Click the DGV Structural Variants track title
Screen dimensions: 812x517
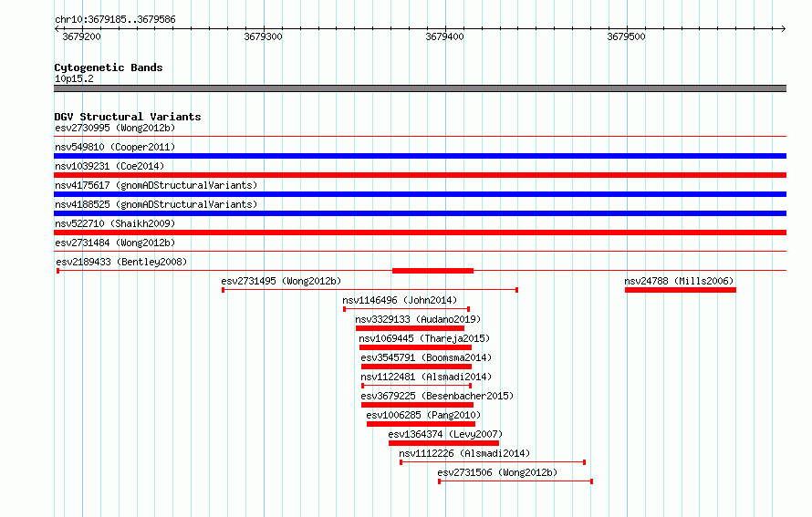pos(128,117)
